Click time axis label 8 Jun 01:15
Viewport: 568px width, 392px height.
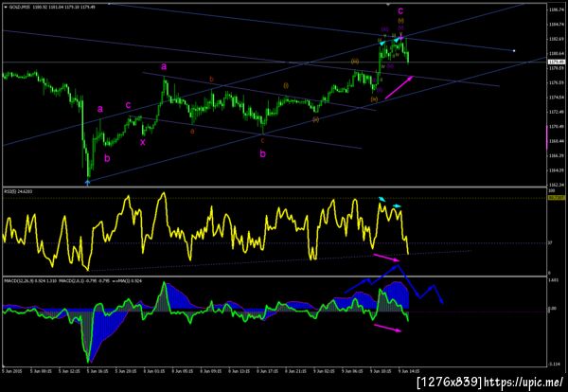pyautogui.click(x=153, y=371)
